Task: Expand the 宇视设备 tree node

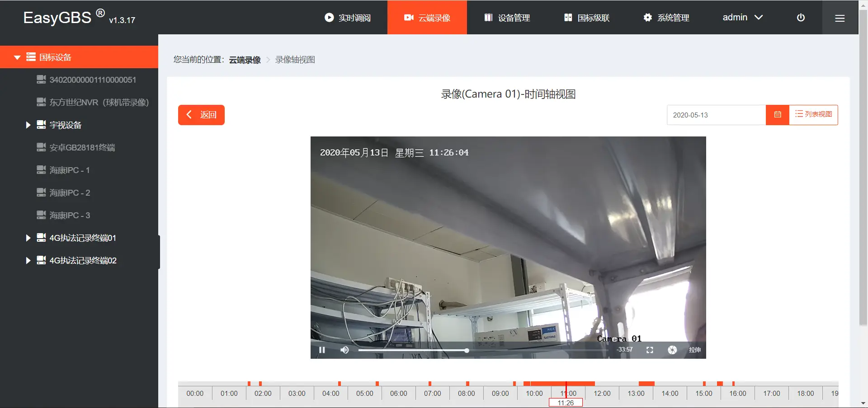Action: pyautogui.click(x=28, y=125)
